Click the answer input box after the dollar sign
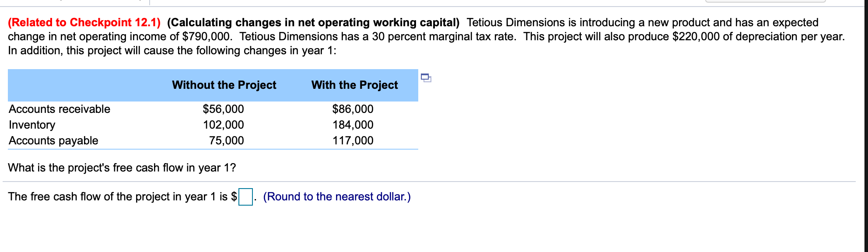This screenshot has width=868, height=252. [x=245, y=197]
